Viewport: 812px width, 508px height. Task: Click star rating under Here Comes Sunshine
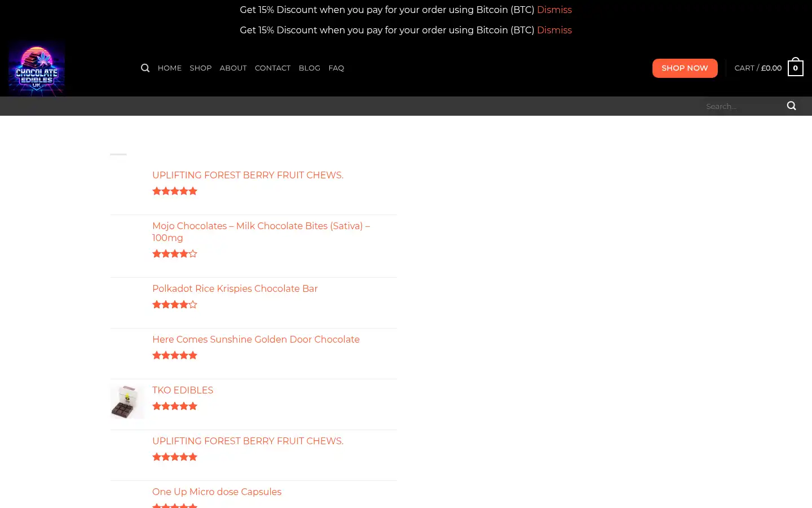175,355
